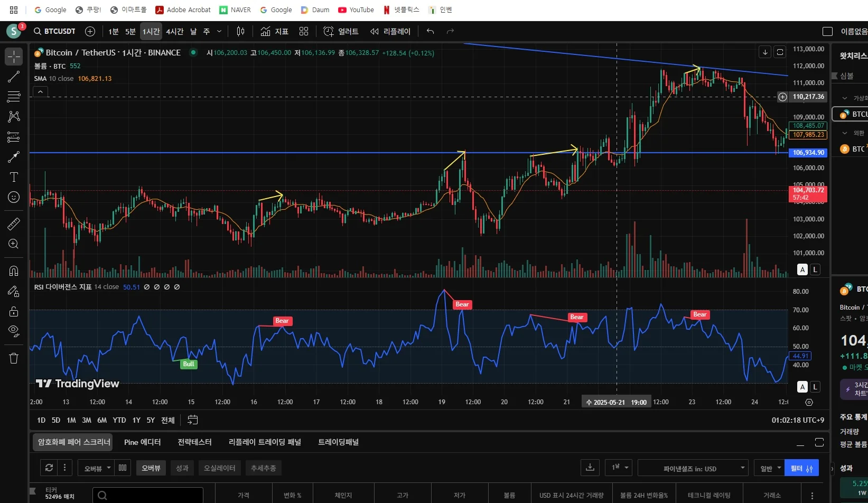Select the 4시간 timeframe button
This screenshot has width=868, height=503.
174,32
